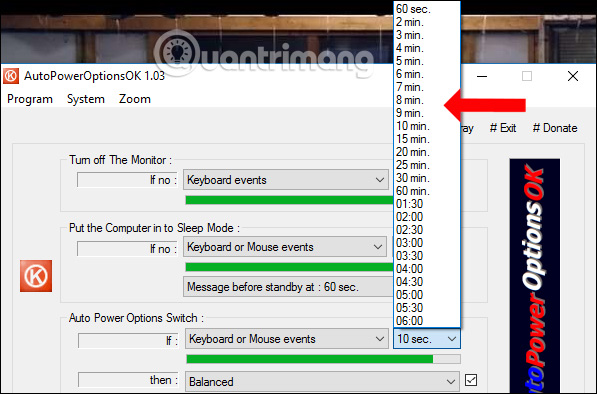This screenshot has width=597, height=394.
Task: Select 60 sec. from the time list
Action: click(427, 9)
